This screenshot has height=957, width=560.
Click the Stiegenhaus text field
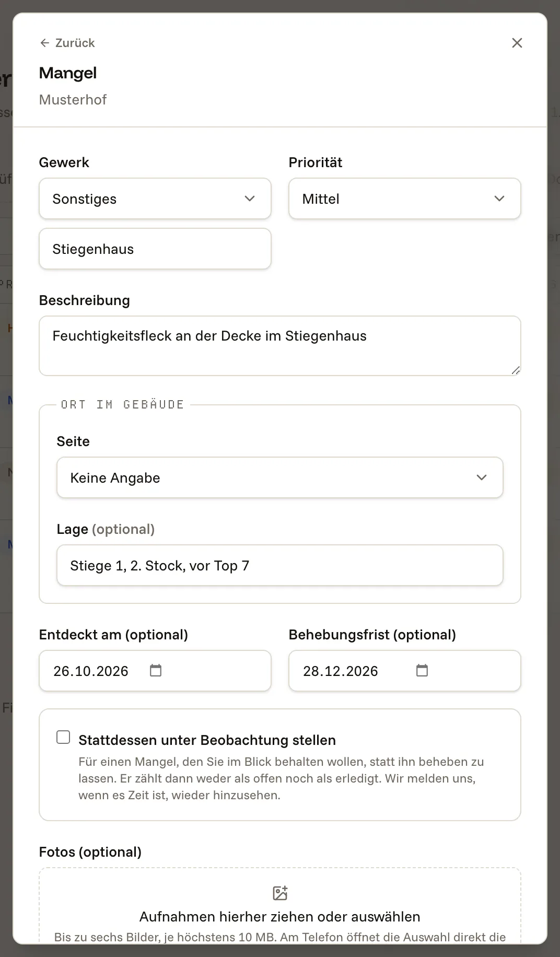155,249
